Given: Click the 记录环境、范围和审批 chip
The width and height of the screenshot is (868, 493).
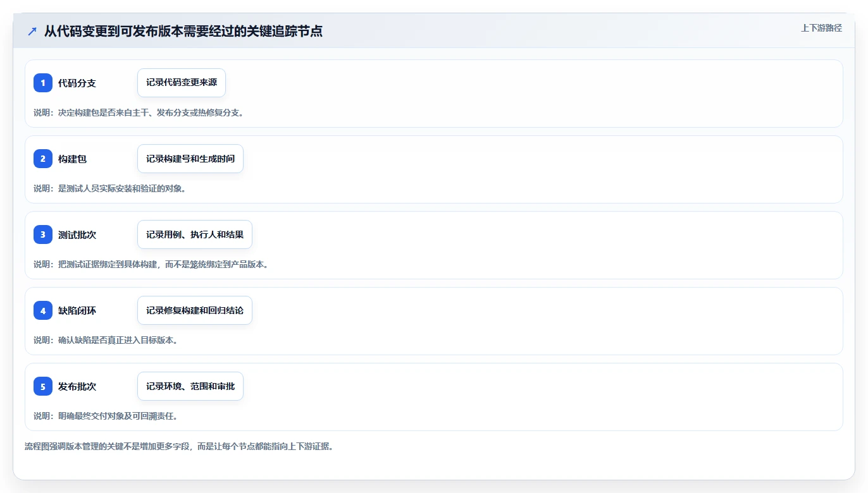Looking at the screenshot, I should click(190, 386).
